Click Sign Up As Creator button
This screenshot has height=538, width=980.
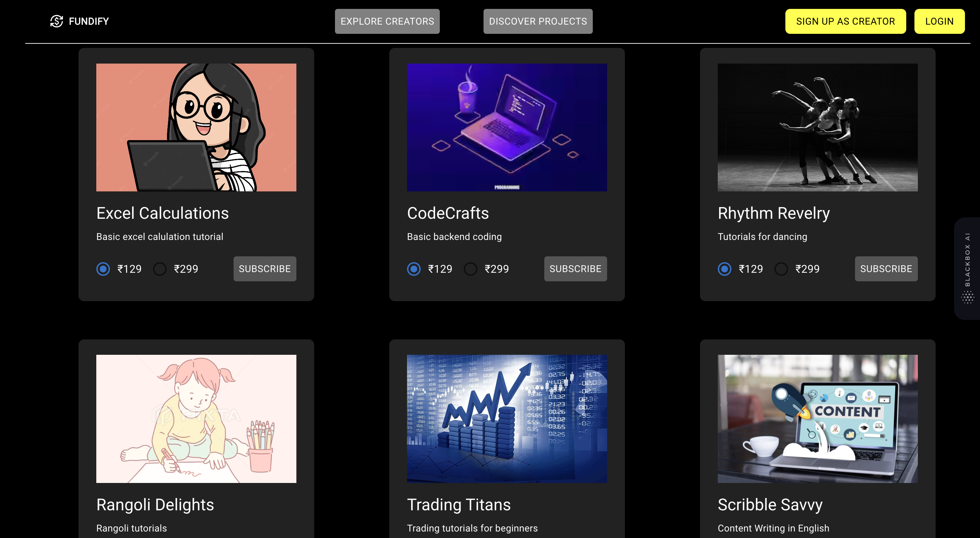pos(845,21)
